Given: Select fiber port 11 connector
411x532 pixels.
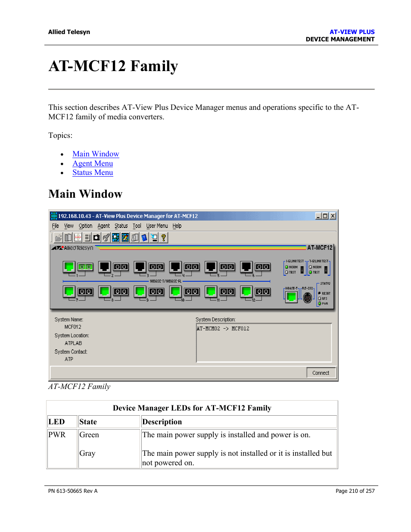Looking at the screenshot, I should (x=227, y=292).
